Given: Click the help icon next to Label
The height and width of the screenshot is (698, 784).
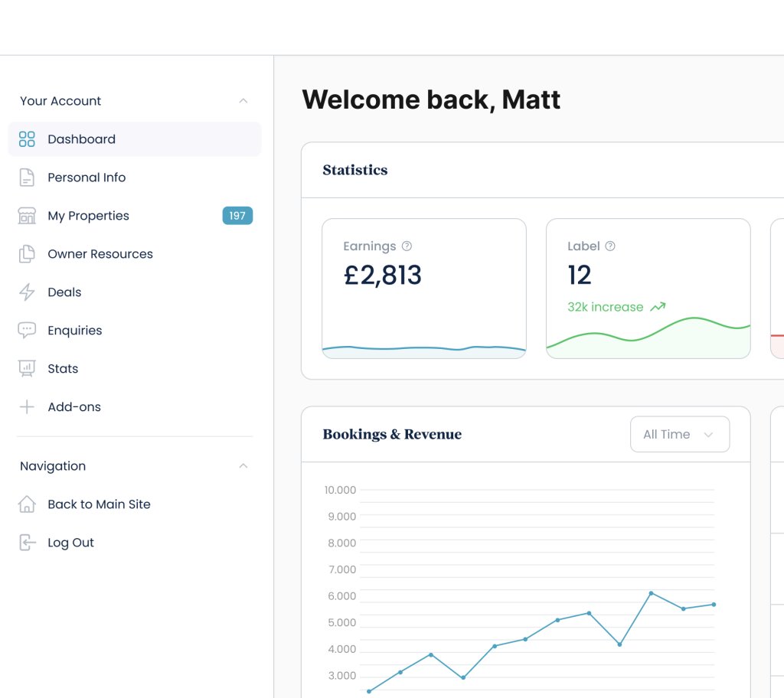Looking at the screenshot, I should tap(610, 246).
